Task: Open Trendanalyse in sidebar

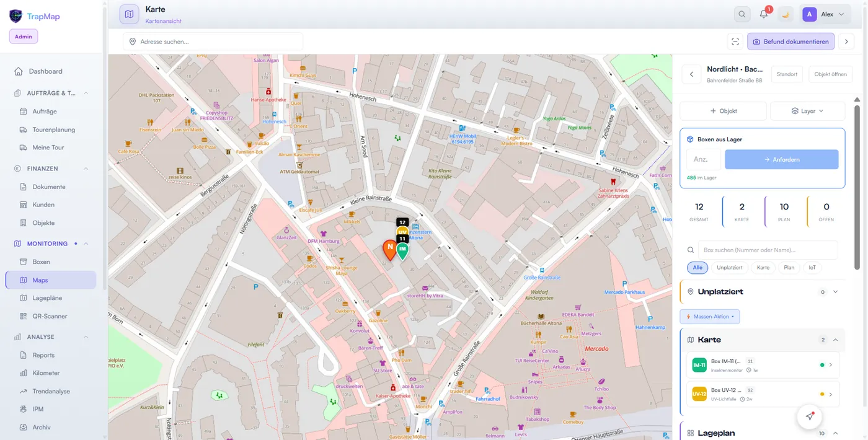Action: [51, 391]
